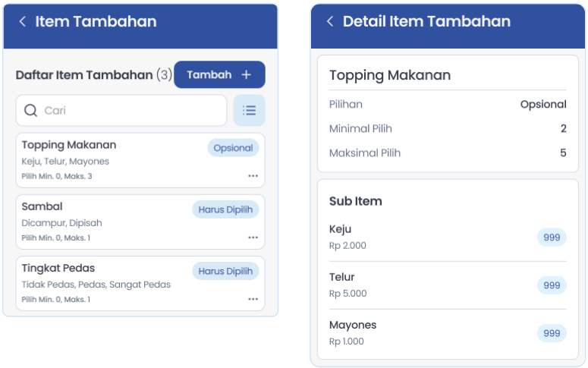This screenshot has width=588, height=368.
Task: Open three-dot menu for Topping Makanan
Action: [x=253, y=176]
